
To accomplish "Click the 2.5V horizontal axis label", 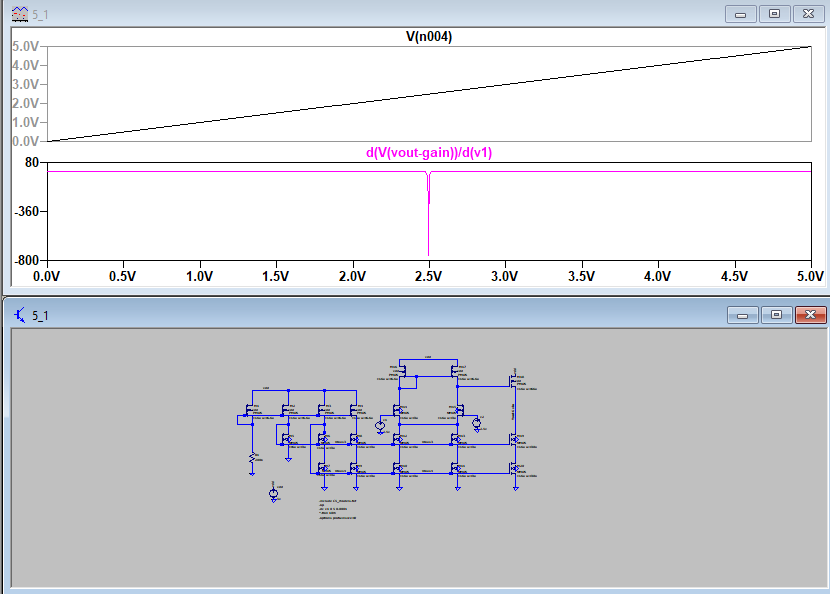I will [428, 275].
